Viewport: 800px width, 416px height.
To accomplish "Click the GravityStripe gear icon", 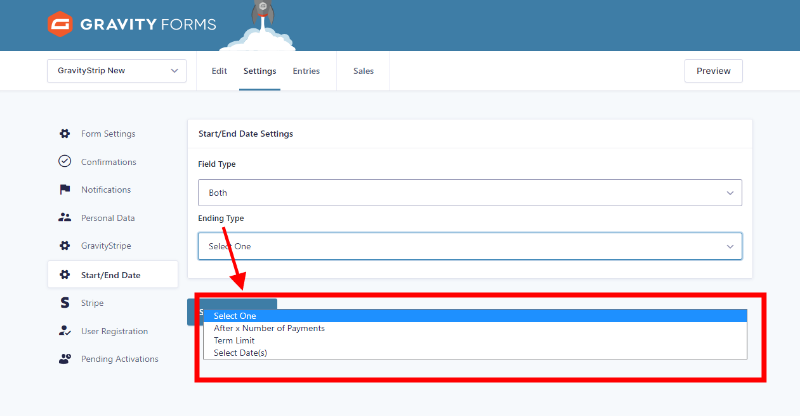I will [x=65, y=246].
